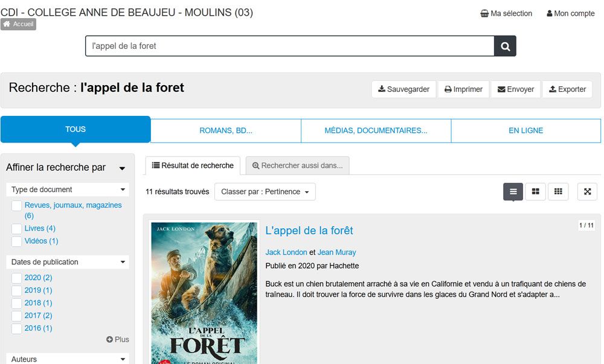Click the magnifier search button
Image resolution: width=604 pixels, height=364 pixels.
point(505,46)
